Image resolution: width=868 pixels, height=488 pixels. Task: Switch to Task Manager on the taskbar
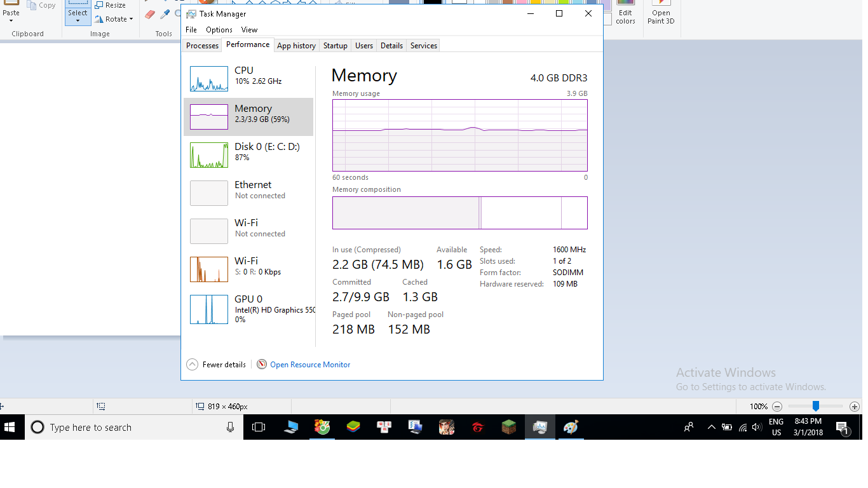[540, 427]
